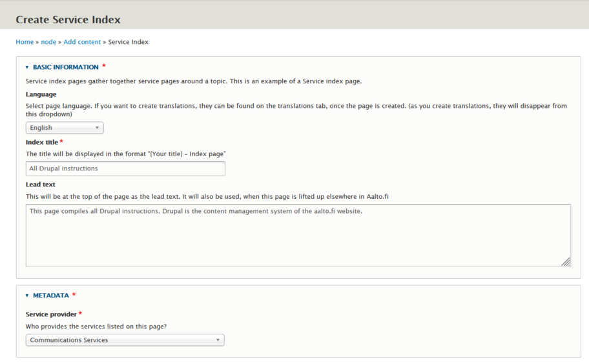Collapse the Basic Information section triangle
Screen dimensions: 589x364
click(27, 67)
